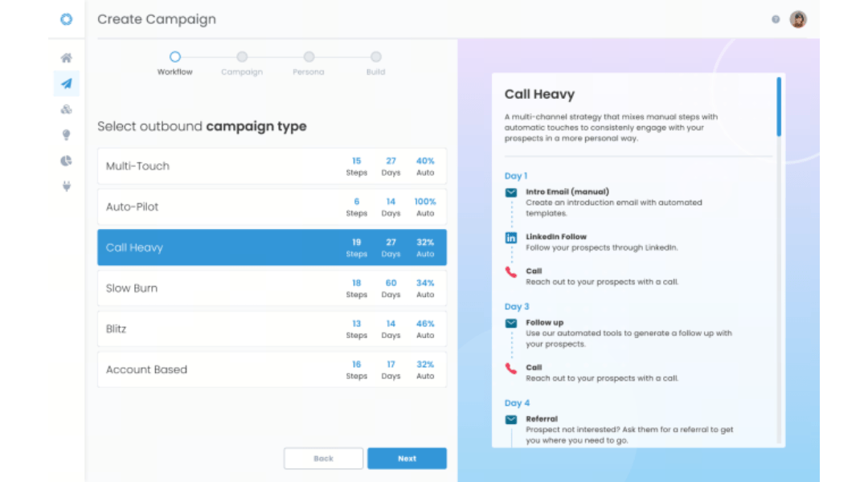Image resolution: width=868 pixels, height=482 pixels.
Task: Click the Back button
Action: [x=323, y=458]
